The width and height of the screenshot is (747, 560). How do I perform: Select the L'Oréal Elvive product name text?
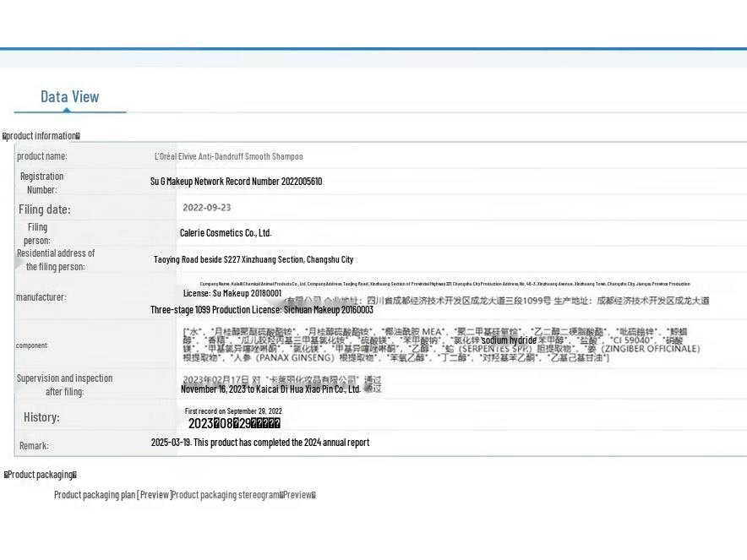point(228,156)
